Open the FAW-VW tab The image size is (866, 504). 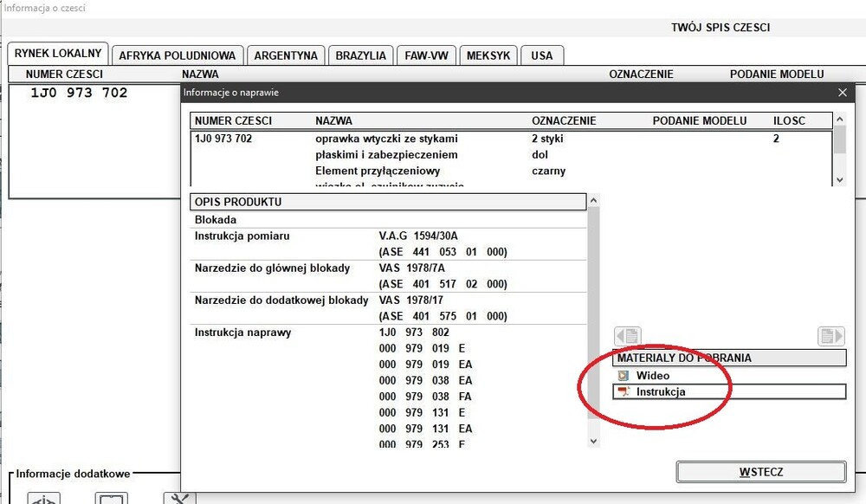[427, 55]
